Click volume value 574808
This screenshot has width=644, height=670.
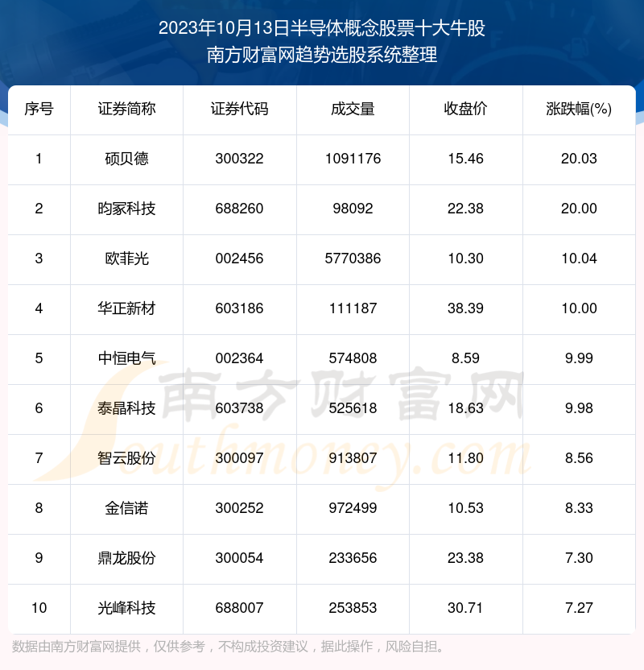353,358
